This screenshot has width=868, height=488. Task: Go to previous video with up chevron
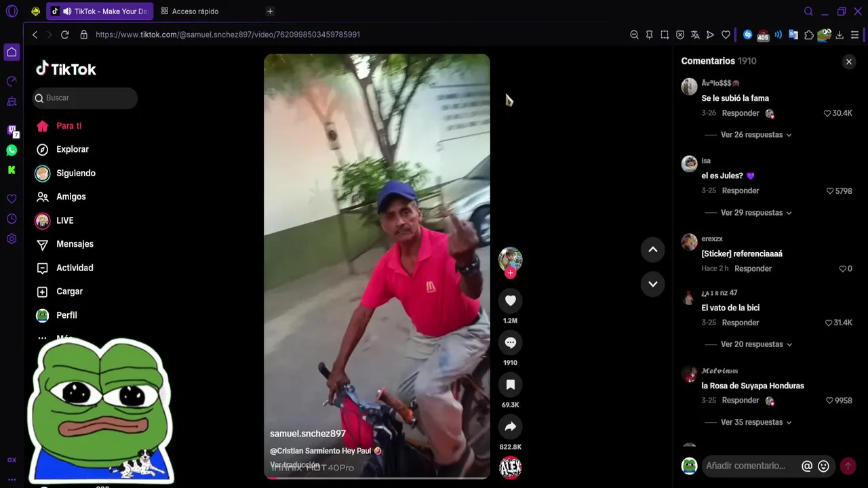coord(652,249)
